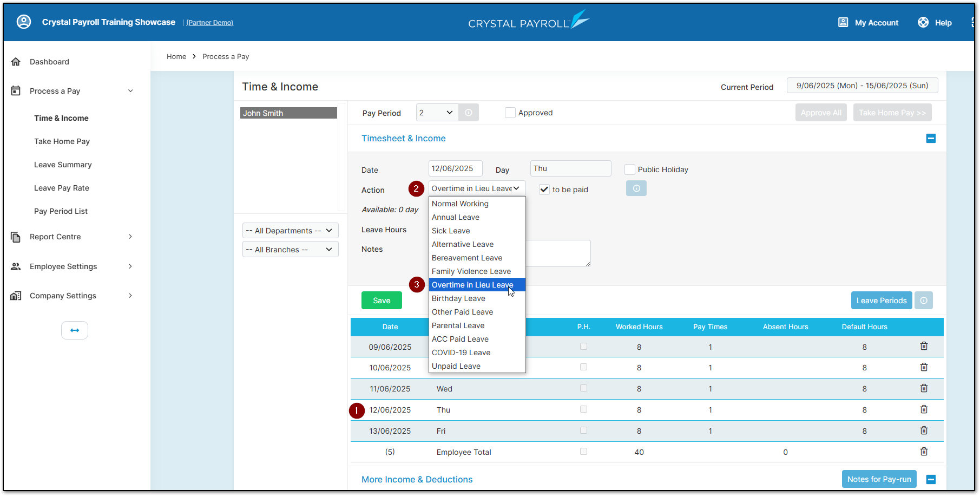Open the Pay Period number dropdown
The height and width of the screenshot is (496, 980).
(437, 113)
